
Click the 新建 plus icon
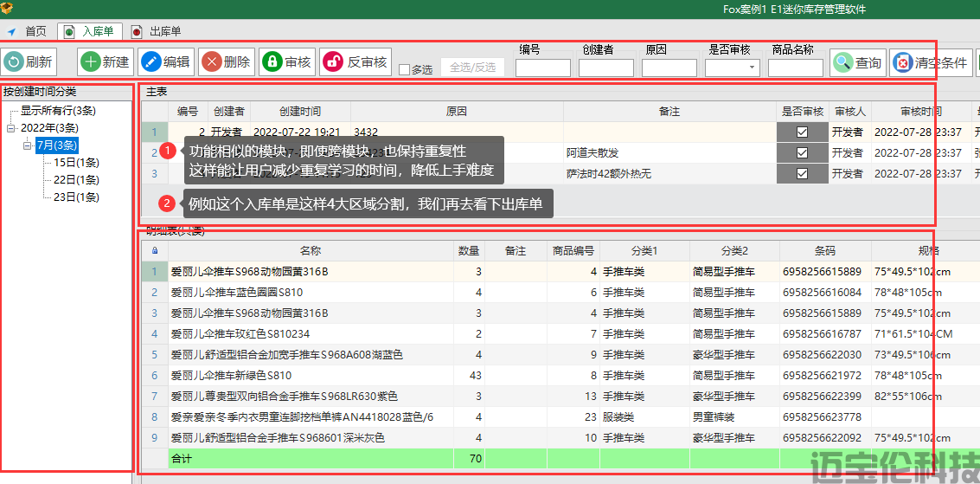[x=91, y=62]
